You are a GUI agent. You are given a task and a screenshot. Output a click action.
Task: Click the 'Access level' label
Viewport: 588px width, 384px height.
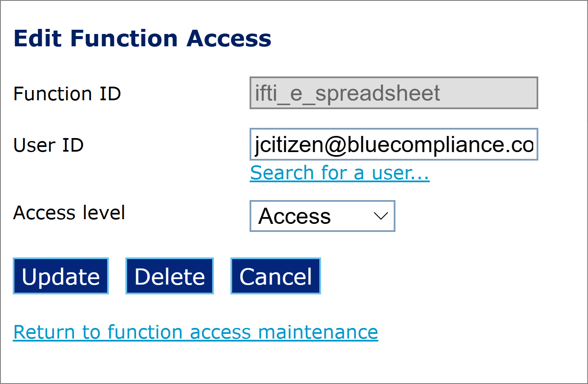(69, 213)
